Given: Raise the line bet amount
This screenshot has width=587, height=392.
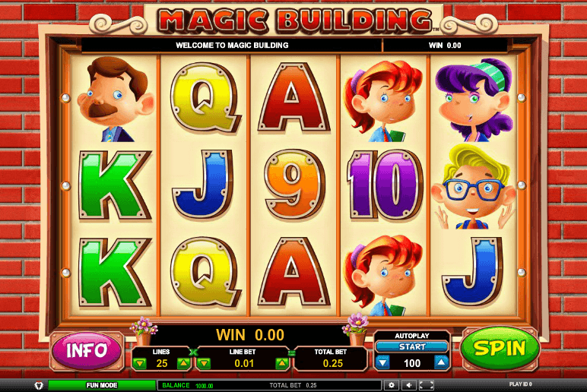Looking at the screenshot, I should [281, 363].
